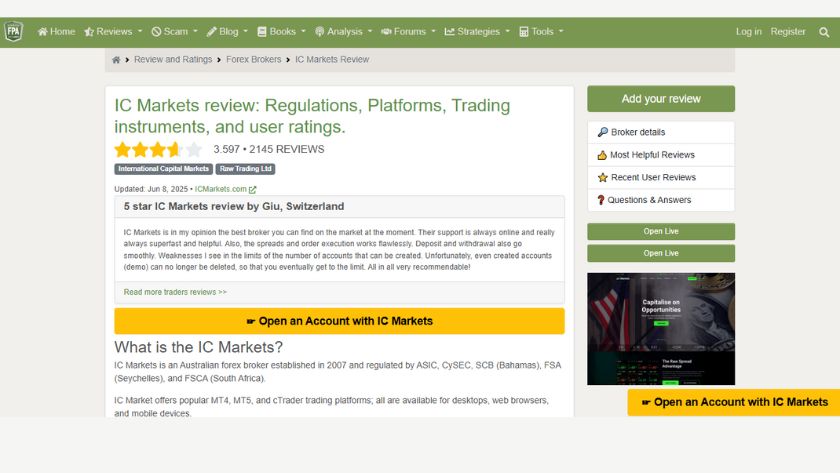
Task: Click the International Capital Markets tag
Action: (163, 169)
